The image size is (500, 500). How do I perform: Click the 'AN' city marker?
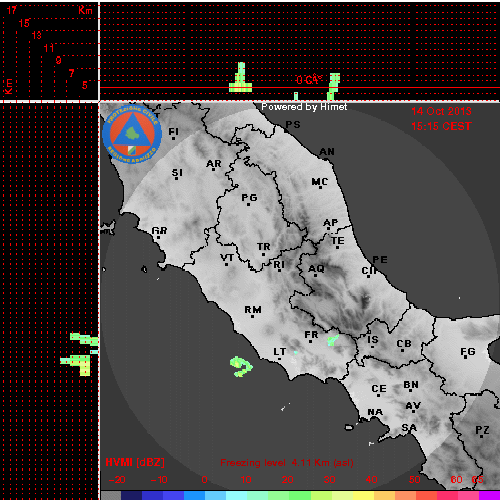[x=327, y=153]
